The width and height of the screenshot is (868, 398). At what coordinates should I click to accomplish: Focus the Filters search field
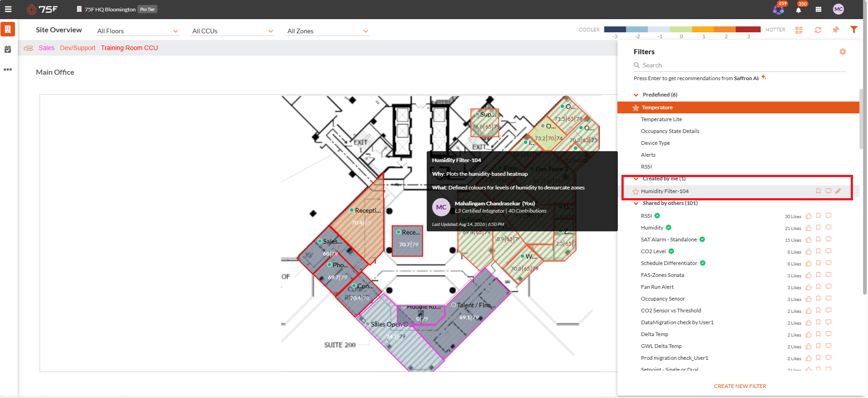(x=740, y=65)
